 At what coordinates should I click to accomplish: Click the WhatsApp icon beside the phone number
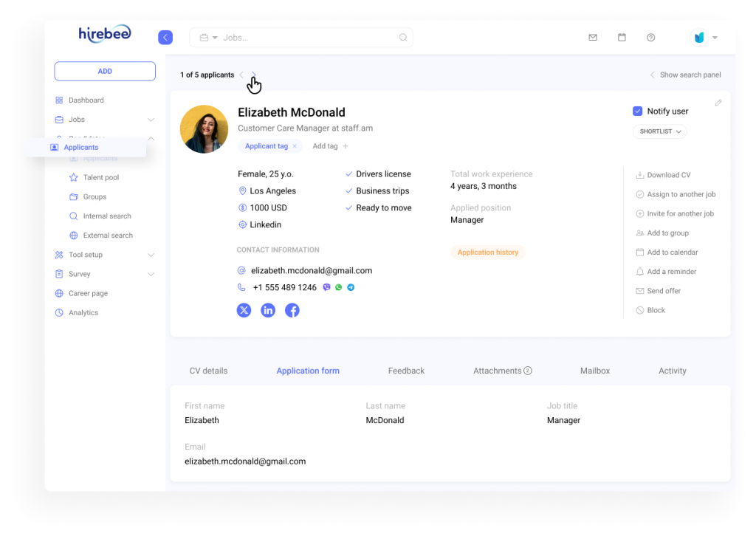(x=338, y=287)
